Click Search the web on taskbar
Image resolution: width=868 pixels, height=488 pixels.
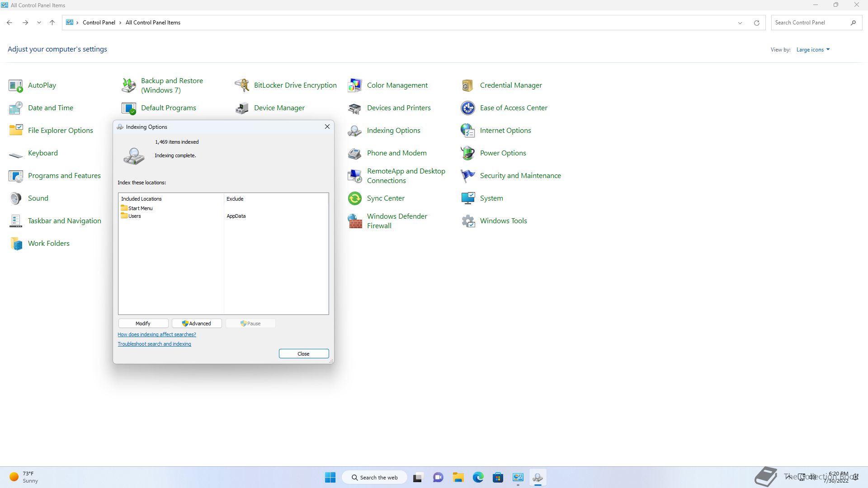(375, 477)
